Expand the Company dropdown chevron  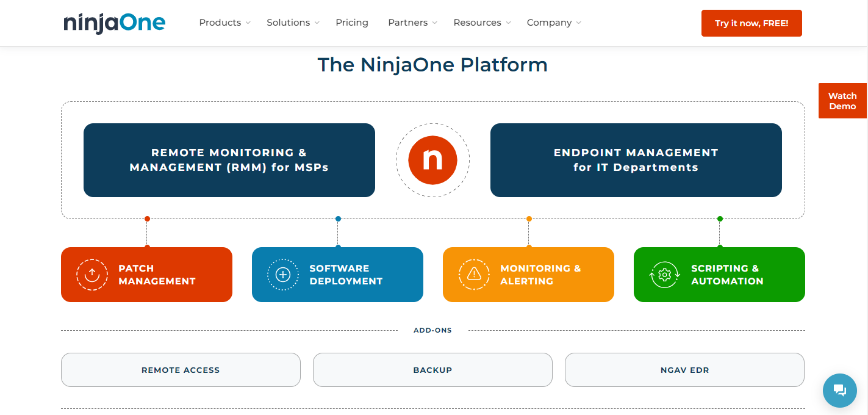click(579, 23)
